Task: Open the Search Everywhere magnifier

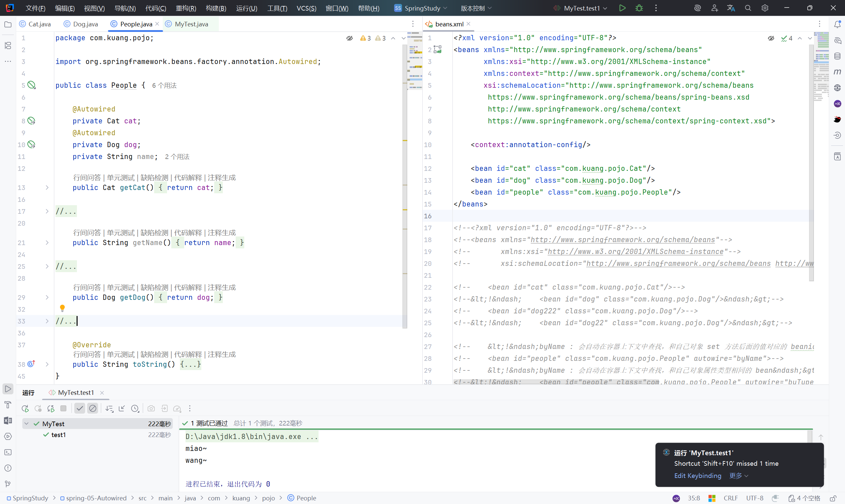Action: (748, 8)
